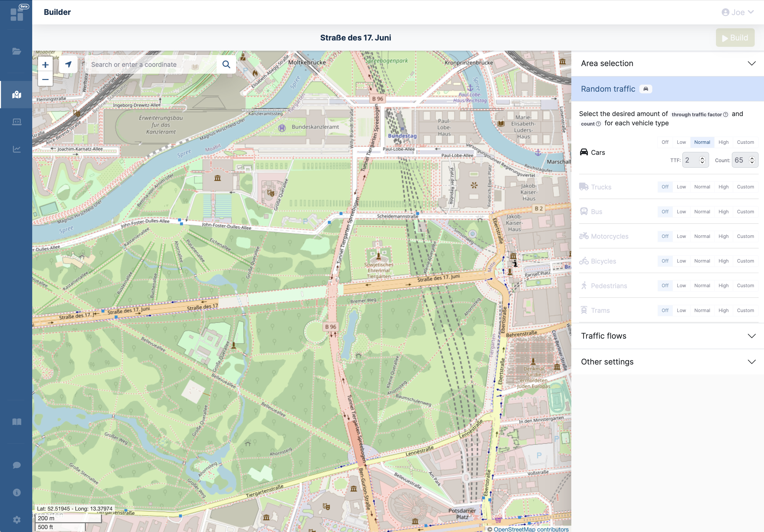Click the info circle sidebar icon
The image size is (764, 532).
[x=17, y=493]
